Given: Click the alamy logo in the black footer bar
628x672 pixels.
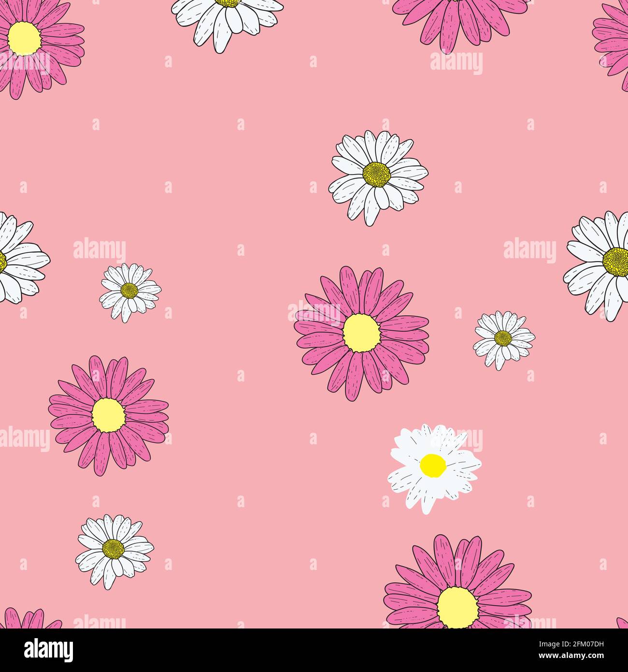Looking at the screenshot, I should coord(48,649).
